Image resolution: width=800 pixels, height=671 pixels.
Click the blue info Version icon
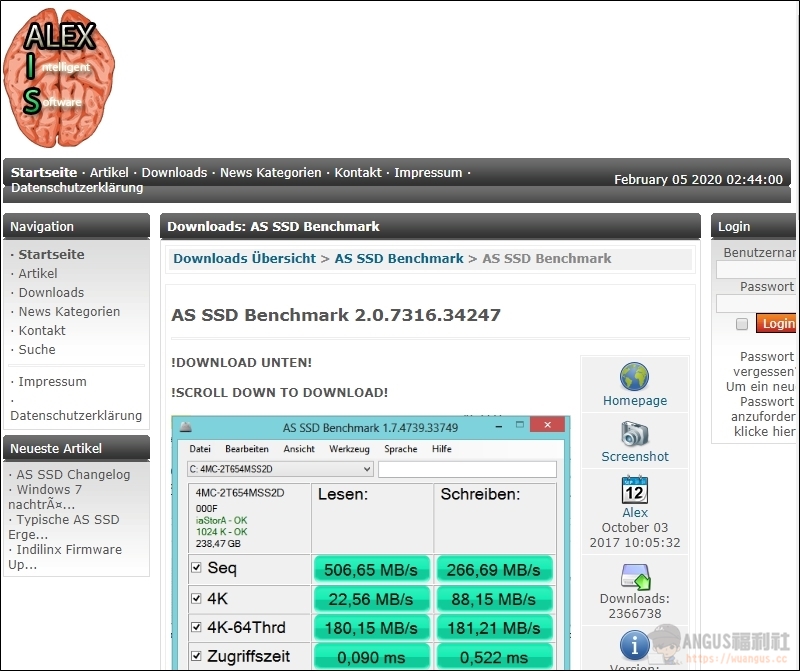(634, 645)
